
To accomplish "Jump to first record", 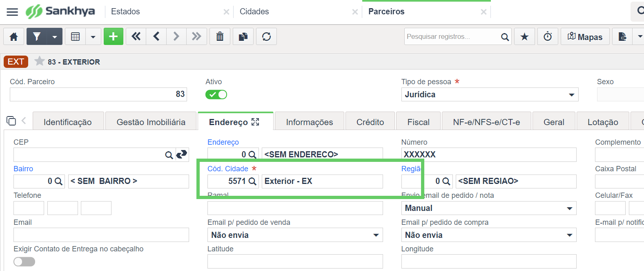I will (x=136, y=37).
